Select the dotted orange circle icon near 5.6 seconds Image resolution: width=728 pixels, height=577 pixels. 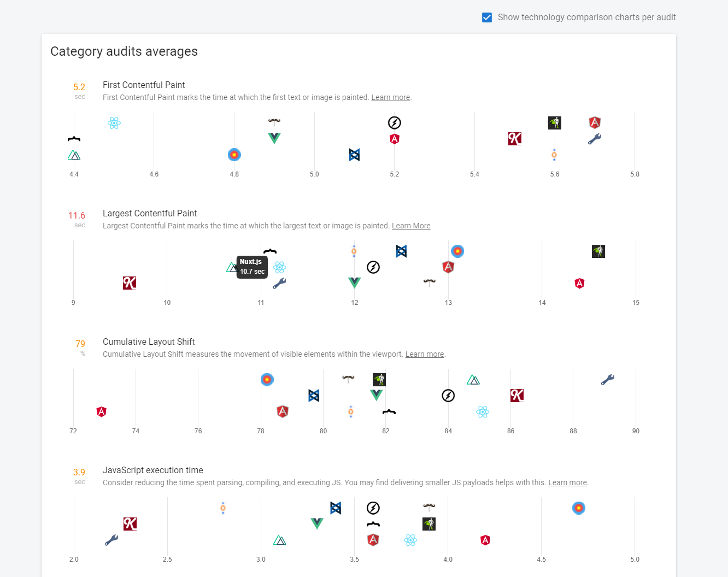(x=554, y=155)
